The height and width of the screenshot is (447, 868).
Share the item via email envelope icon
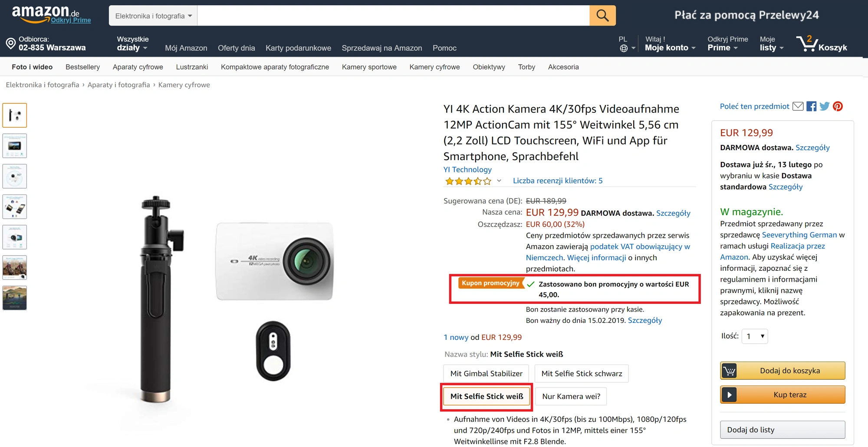pyautogui.click(x=798, y=106)
